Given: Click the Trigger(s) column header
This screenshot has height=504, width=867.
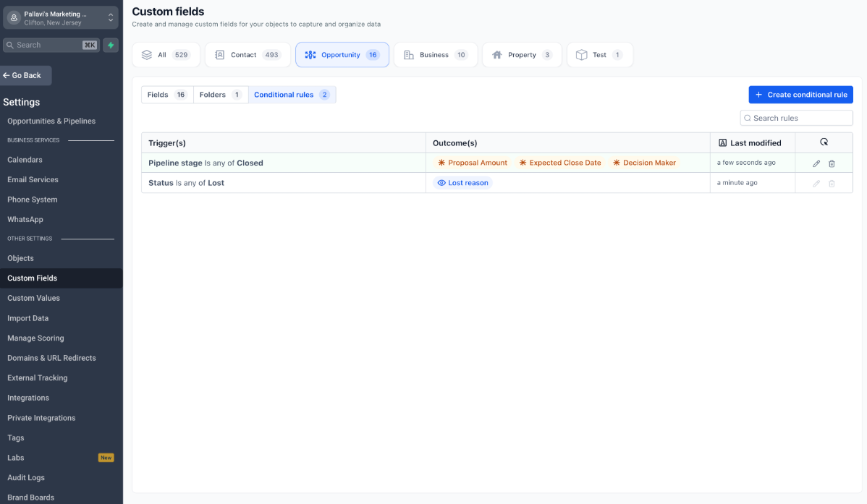Looking at the screenshot, I should pyautogui.click(x=167, y=143).
